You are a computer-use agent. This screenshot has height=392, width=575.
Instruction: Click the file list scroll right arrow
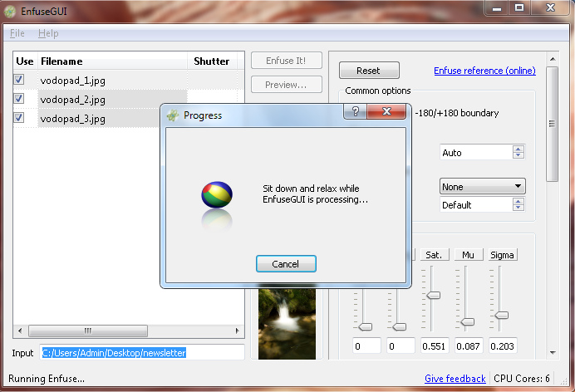[x=238, y=331]
